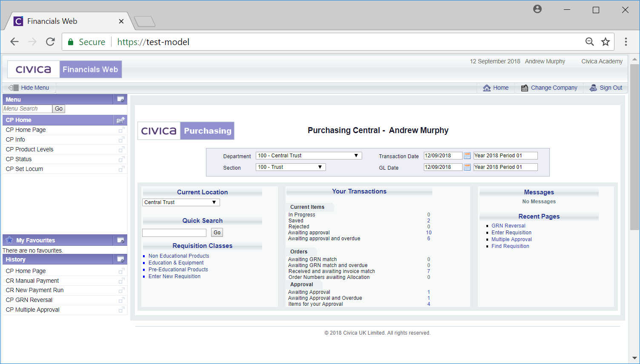640x364 pixels.
Task: Click the GL Date field
Action: pyautogui.click(x=443, y=167)
